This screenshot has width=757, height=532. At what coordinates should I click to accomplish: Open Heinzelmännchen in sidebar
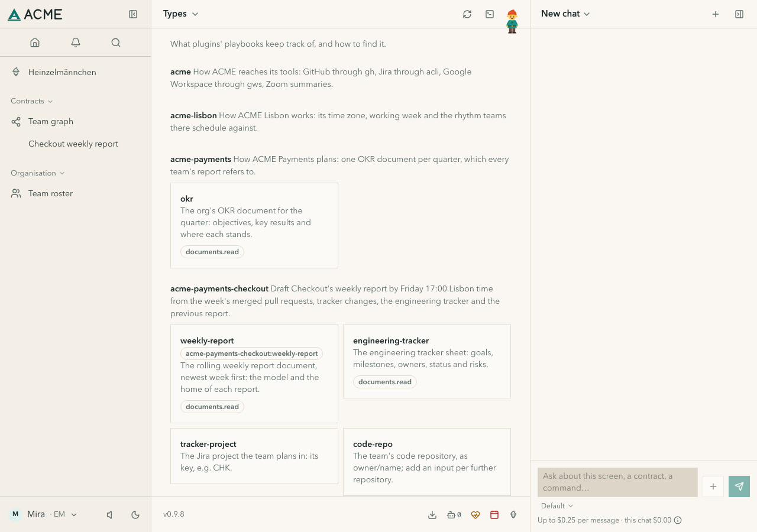pyautogui.click(x=76, y=72)
